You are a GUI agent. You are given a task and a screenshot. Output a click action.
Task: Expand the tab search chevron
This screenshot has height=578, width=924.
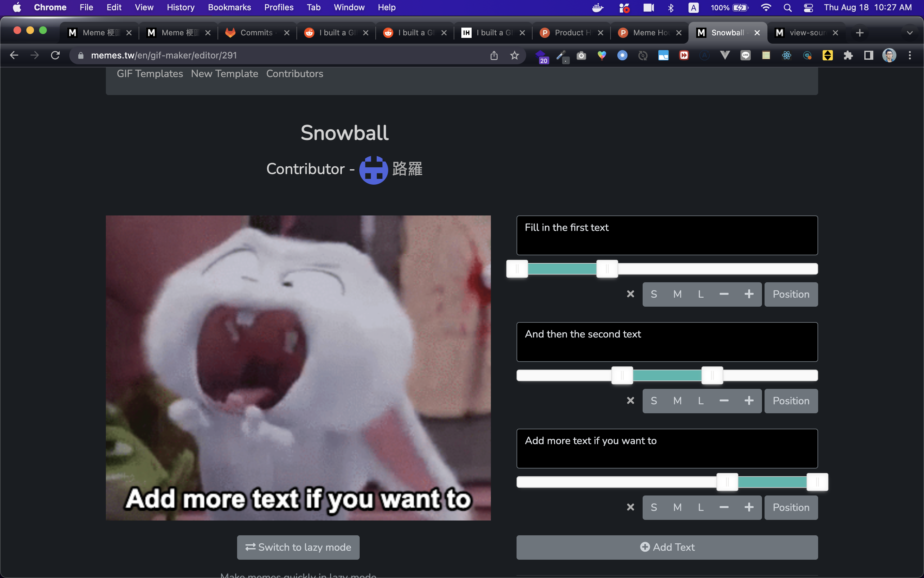[910, 33]
